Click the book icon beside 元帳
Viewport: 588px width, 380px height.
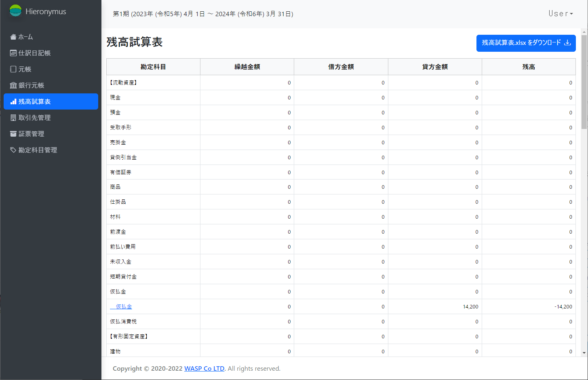(13, 69)
